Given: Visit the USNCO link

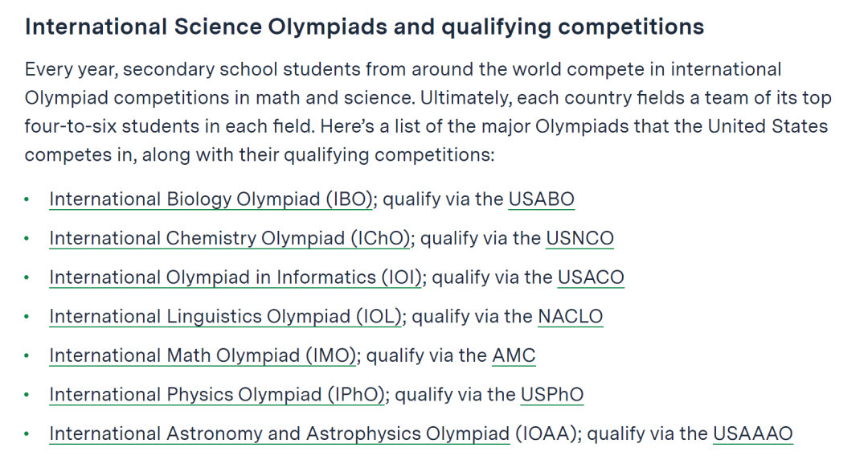Looking at the screenshot, I should [579, 238].
